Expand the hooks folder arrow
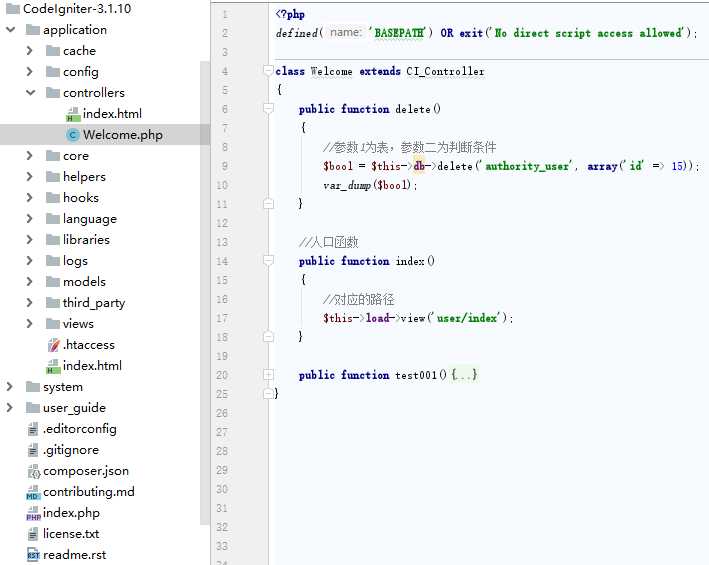709x565 pixels. [x=30, y=198]
